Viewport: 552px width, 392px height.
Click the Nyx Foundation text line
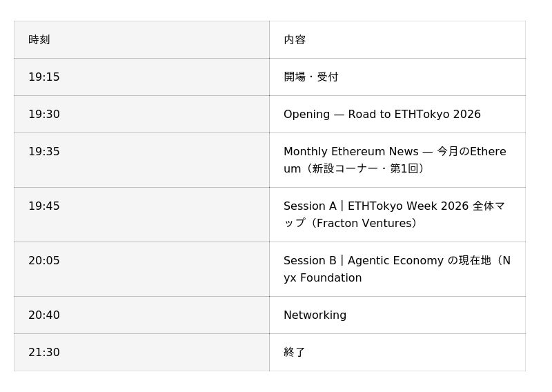coord(322,278)
